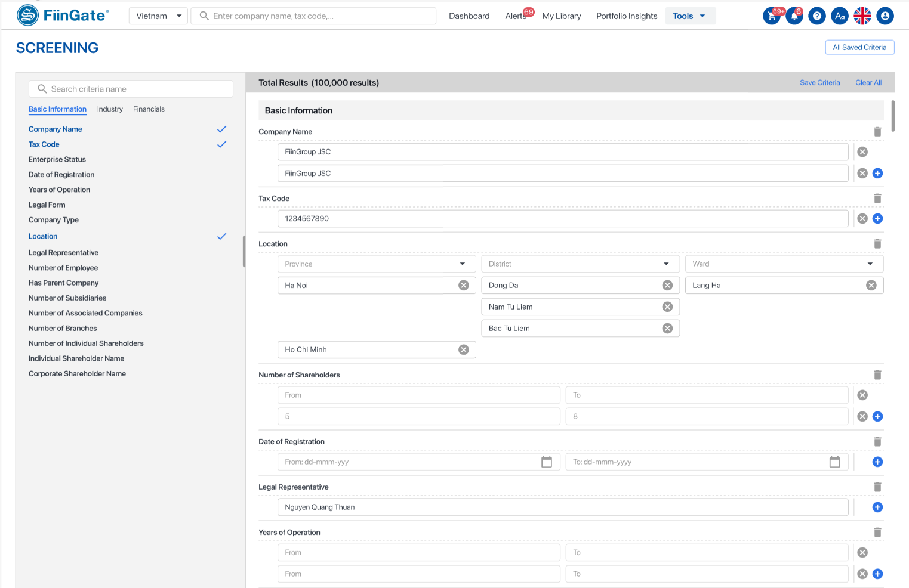Open the Vietnam country dropdown

(158, 16)
